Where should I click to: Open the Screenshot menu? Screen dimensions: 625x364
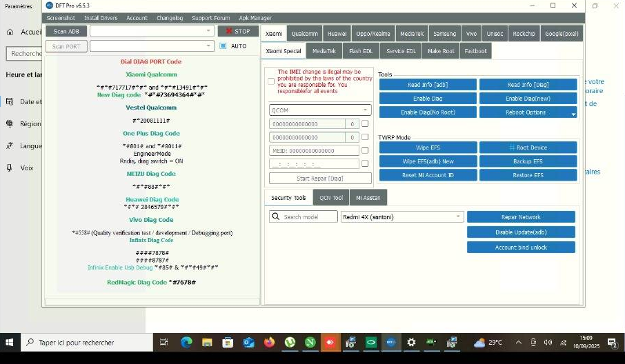tap(61, 18)
